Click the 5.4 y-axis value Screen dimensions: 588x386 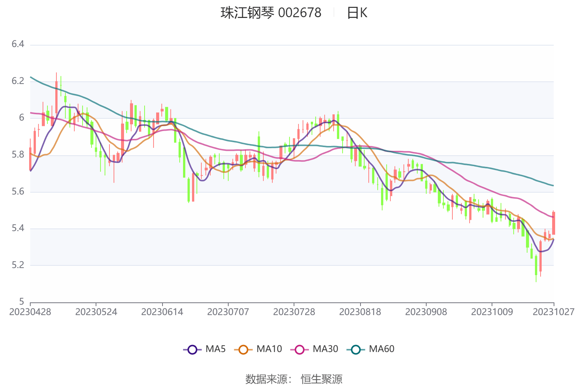tap(18, 228)
